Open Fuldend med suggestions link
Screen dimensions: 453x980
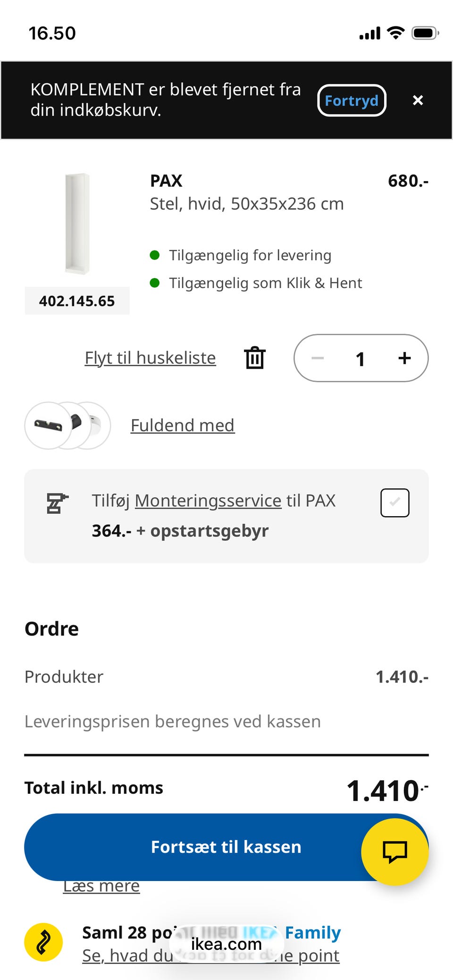click(x=183, y=425)
